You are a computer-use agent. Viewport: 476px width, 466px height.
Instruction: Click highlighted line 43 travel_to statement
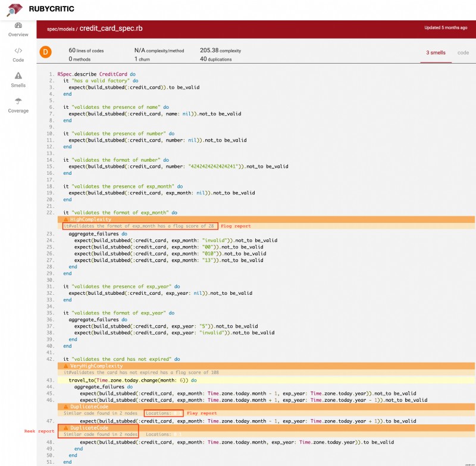tap(266, 380)
